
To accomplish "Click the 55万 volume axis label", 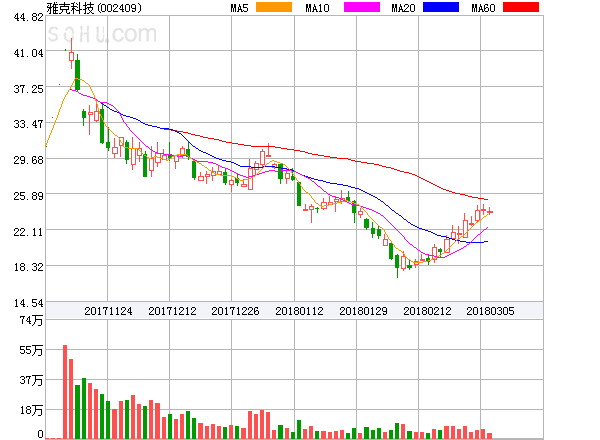I will click(x=31, y=350).
